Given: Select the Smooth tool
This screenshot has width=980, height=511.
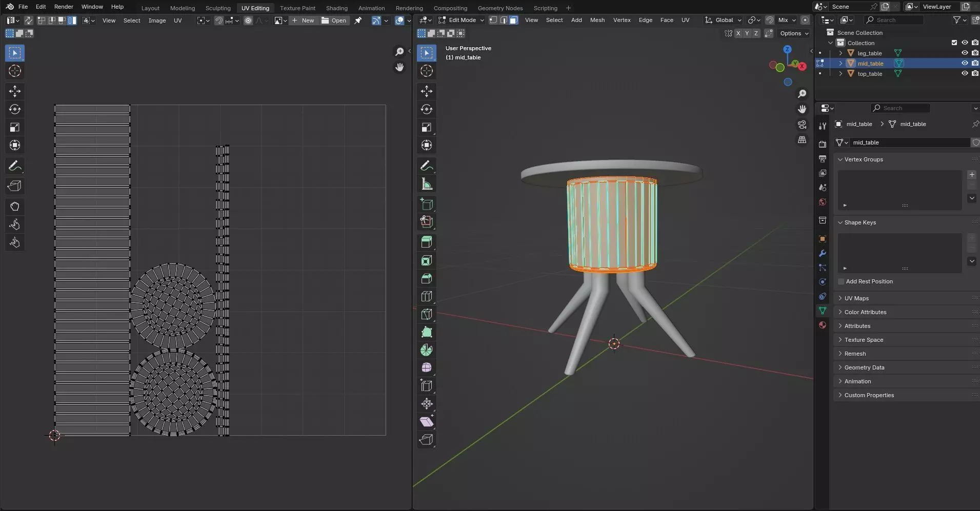Looking at the screenshot, I should (x=427, y=368).
